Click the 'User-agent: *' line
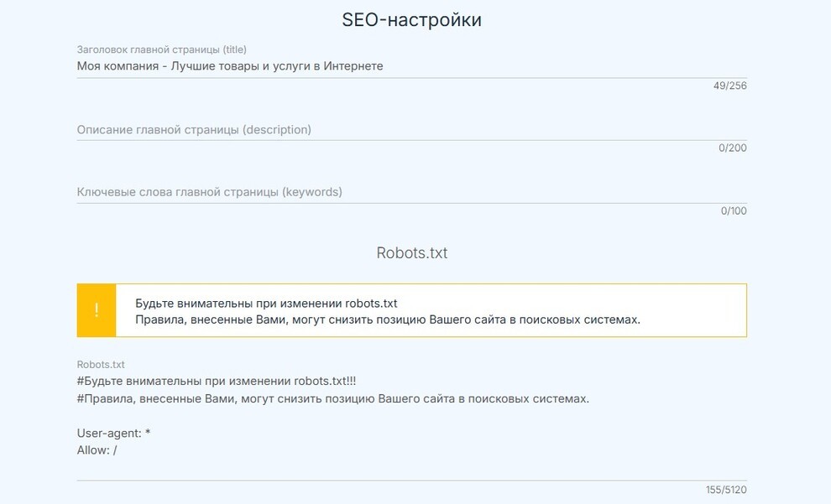831x504 pixels. pos(113,433)
